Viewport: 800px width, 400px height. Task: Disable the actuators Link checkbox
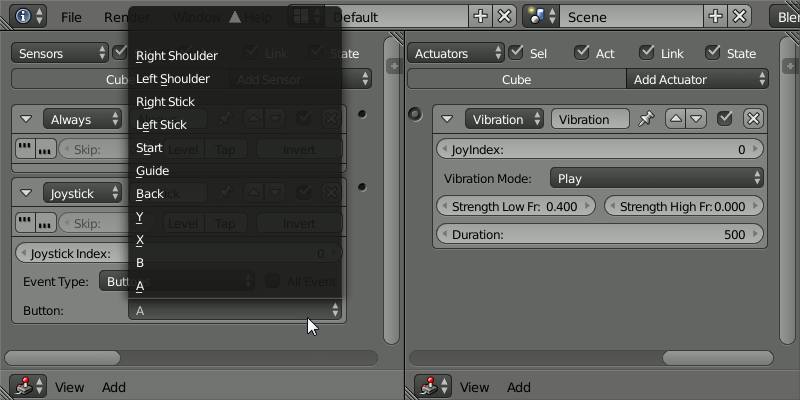coord(647,53)
